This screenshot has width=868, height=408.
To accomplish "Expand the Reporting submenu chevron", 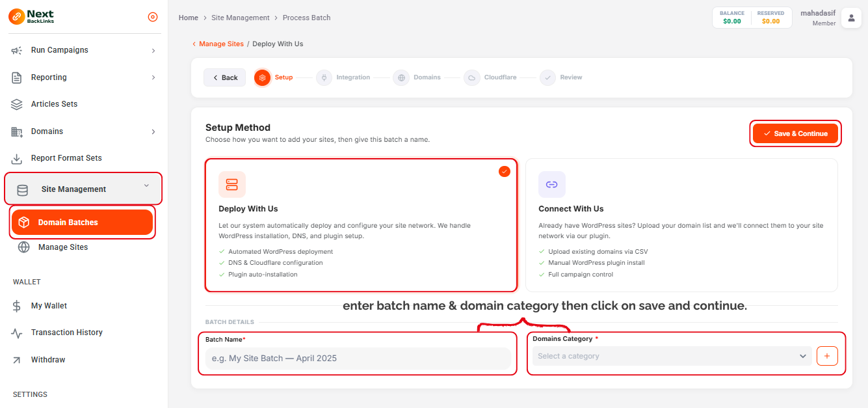I will tap(153, 77).
